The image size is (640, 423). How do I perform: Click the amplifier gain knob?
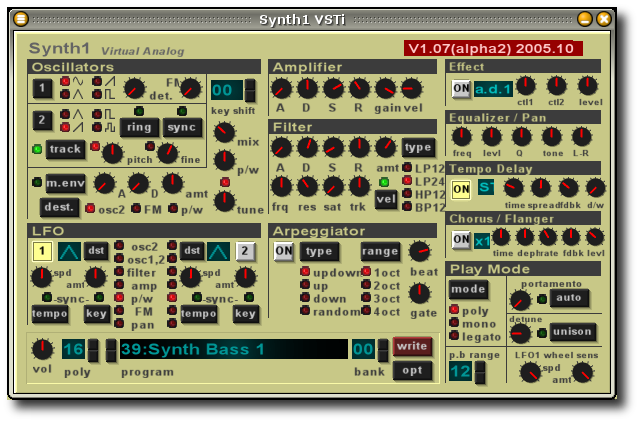click(x=385, y=89)
